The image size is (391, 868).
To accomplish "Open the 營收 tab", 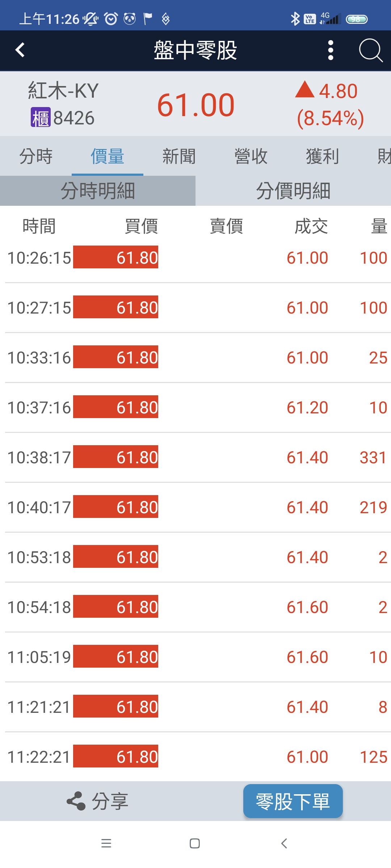I will [251, 156].
